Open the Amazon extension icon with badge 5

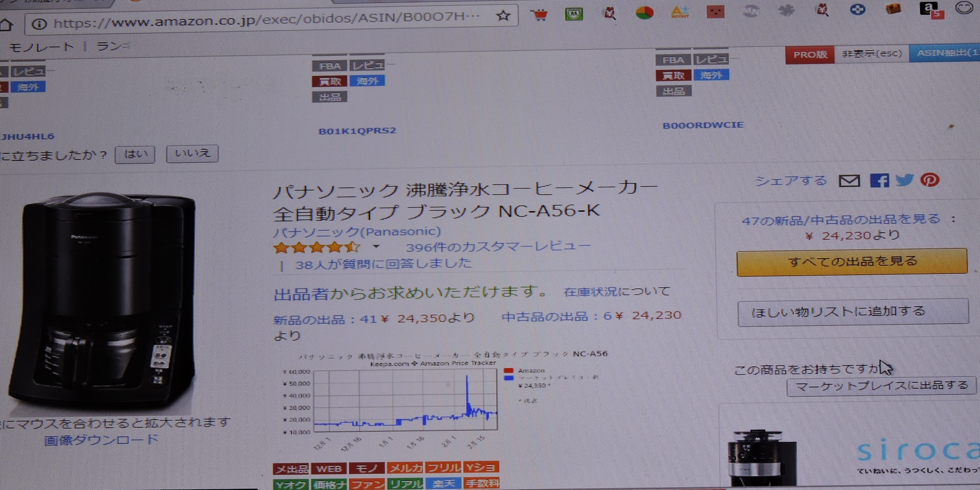coord(931,10)
